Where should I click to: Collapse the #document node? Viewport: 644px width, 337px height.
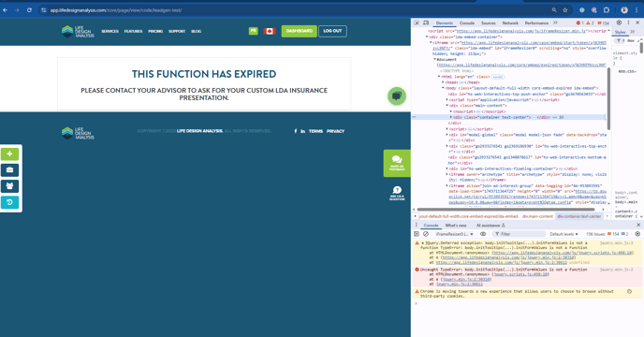click(x=435, y=59)
